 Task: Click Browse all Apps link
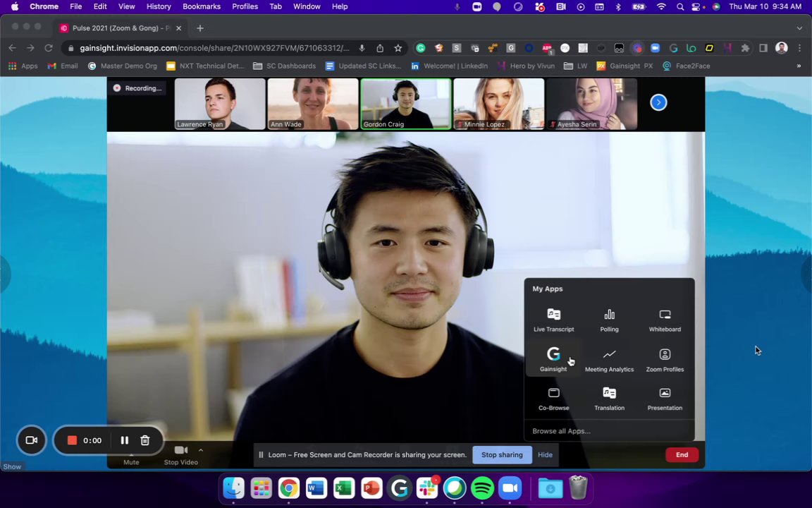pyautogui.click(x=561, y=431)
